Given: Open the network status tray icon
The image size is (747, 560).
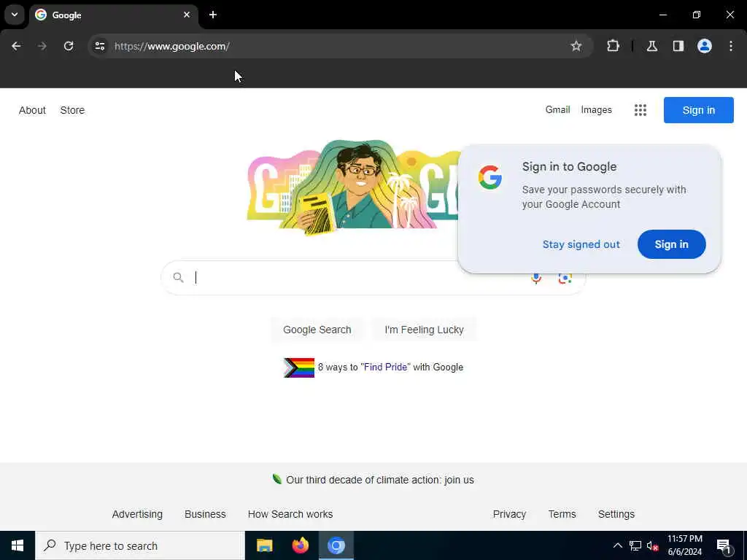Looking at the screenshot, I should 635,545.
